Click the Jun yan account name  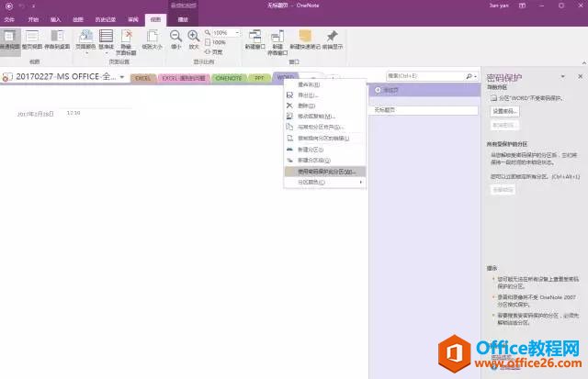[499, 6]
